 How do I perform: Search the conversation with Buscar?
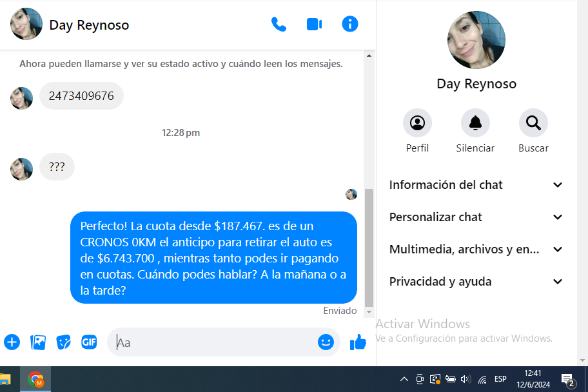click(533, 122)
